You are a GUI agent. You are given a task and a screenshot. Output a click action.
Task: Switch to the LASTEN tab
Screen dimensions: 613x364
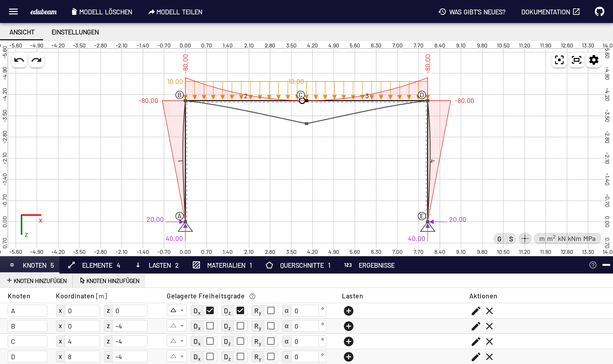click(x=159, y=265)
